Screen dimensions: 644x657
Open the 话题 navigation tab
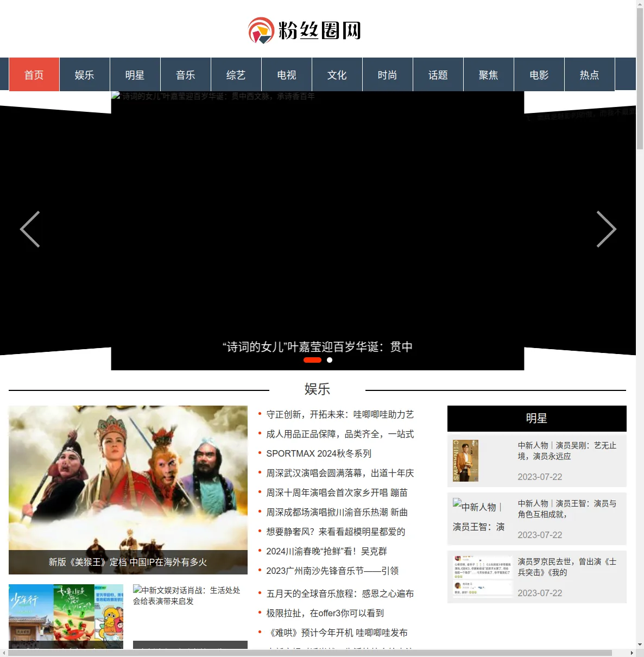coord(438,75)
